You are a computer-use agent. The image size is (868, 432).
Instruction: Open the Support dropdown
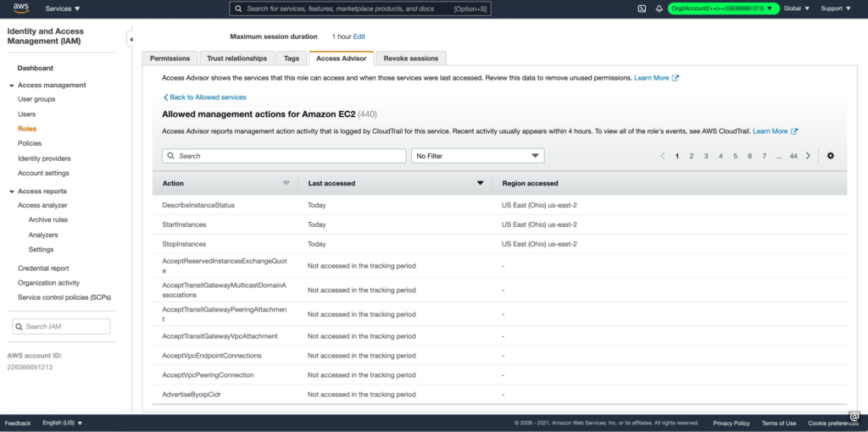pyautogui.click(x=836, y=8)
